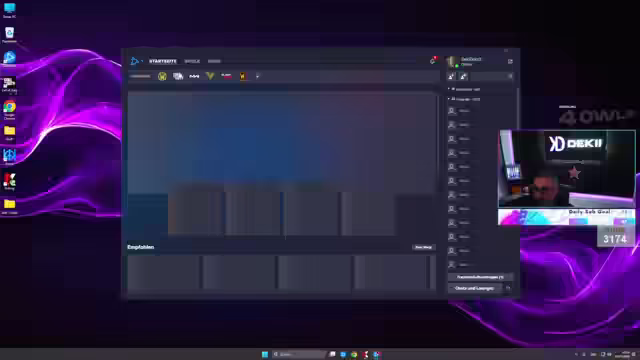Select the bottom yellow folder desktop icon
Image resolution: width=640 pixels, height=360 pixels.
[x=9, y=207]
